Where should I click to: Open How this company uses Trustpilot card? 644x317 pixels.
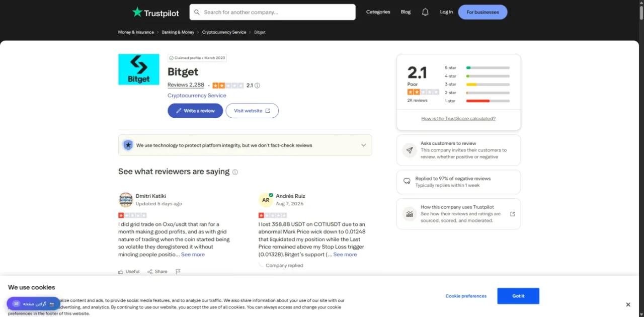click(x=458, y=214)
